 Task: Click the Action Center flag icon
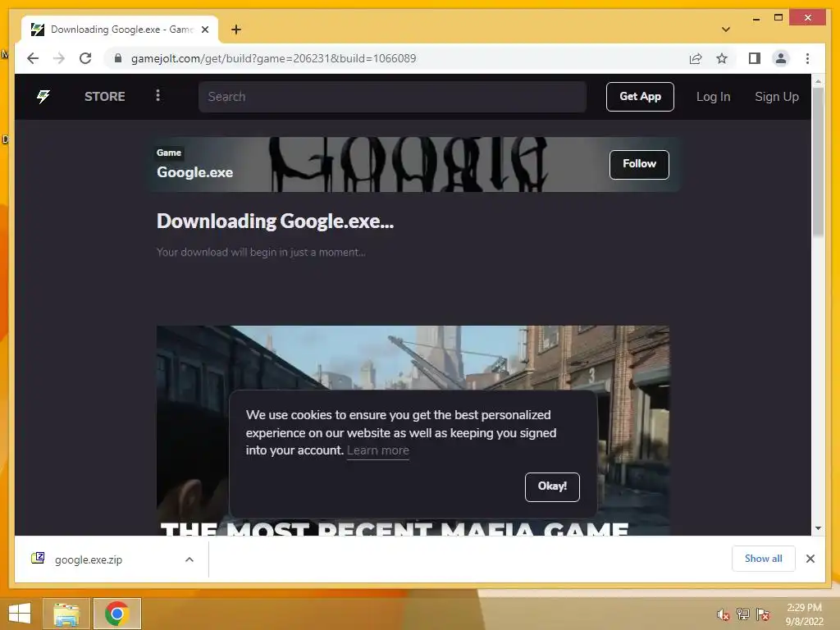(763, 614)
